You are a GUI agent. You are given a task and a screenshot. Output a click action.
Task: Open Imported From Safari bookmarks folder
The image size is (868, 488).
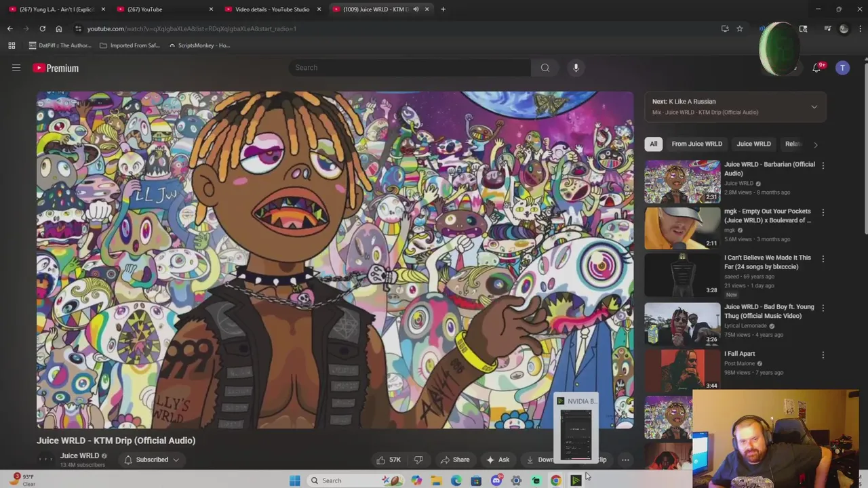[x=129, y=45]
